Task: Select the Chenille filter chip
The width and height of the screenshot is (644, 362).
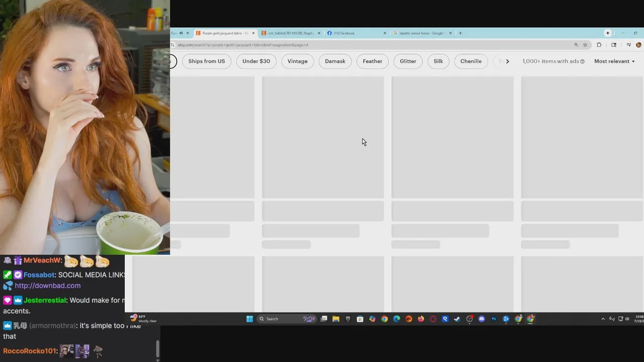Action: tap(471, 61)
